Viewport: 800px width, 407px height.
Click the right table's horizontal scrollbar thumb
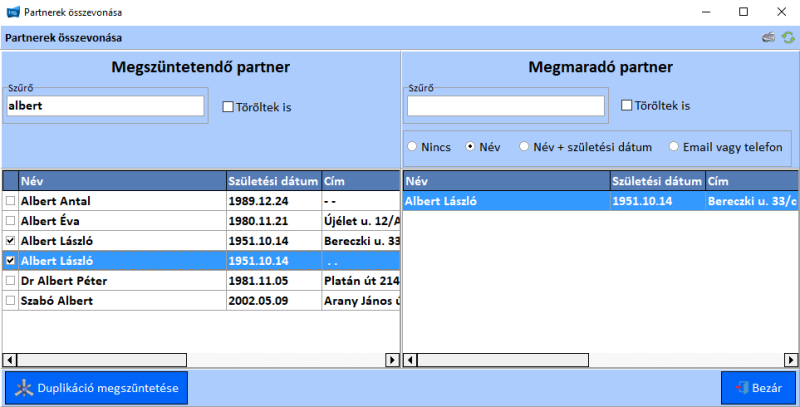(x=503, y=360)
